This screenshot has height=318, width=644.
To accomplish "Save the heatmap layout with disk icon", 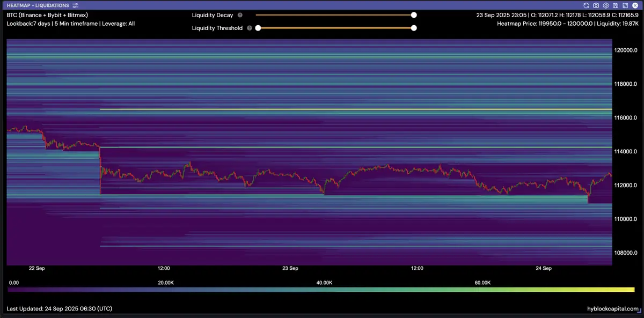I will coord(615,5).
